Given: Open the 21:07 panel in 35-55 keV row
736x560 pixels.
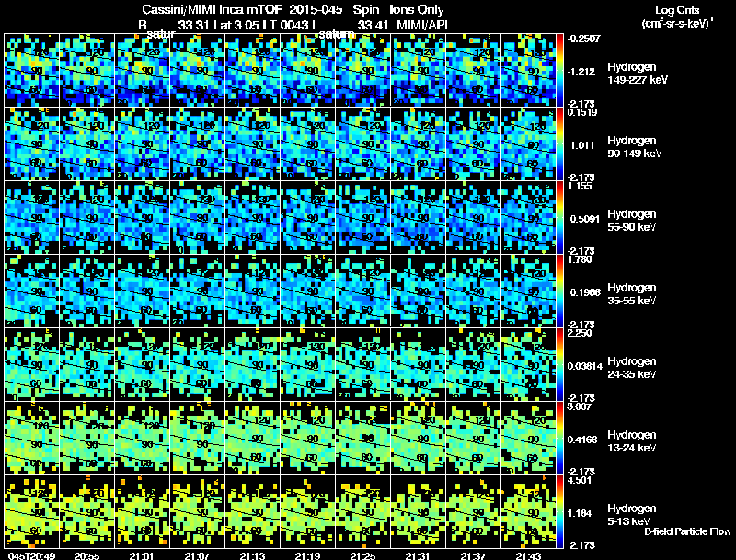Looking at the screenshot, I should tap(197, 291).
